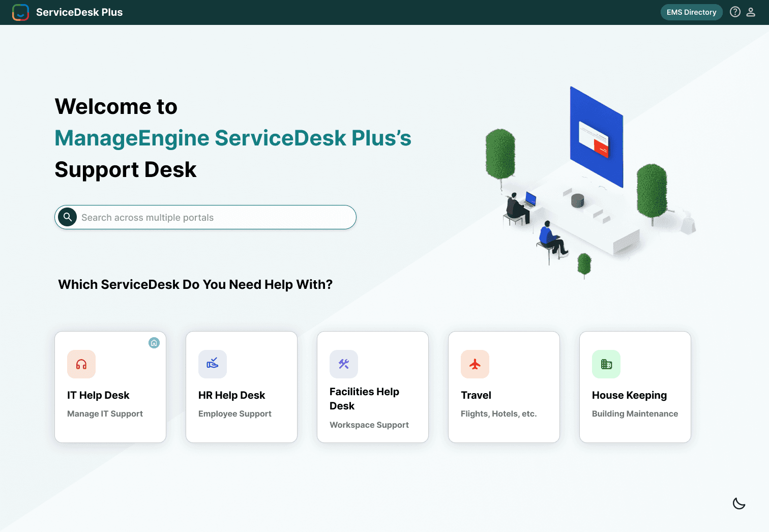The height and width of the screenshot is (532, 769).
Task: Click the HR Help Desk hand icon
Action: coord(213,364)
